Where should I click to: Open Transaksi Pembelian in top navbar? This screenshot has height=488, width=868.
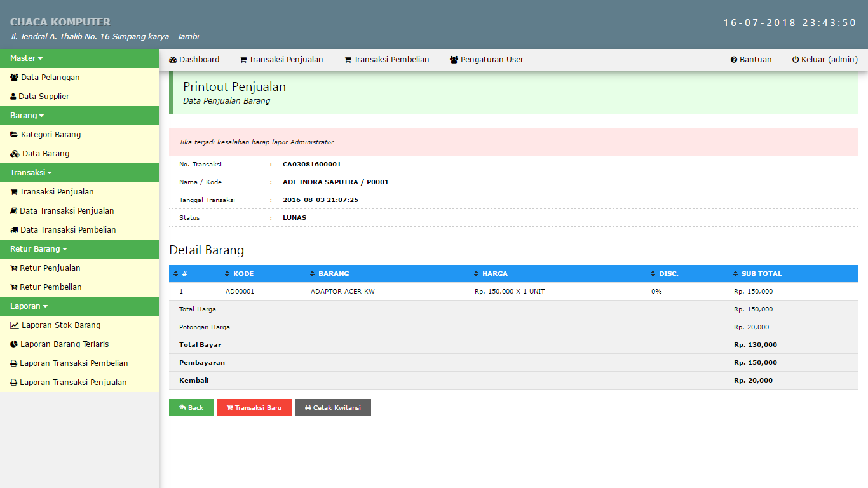click(x=386, y=60)
